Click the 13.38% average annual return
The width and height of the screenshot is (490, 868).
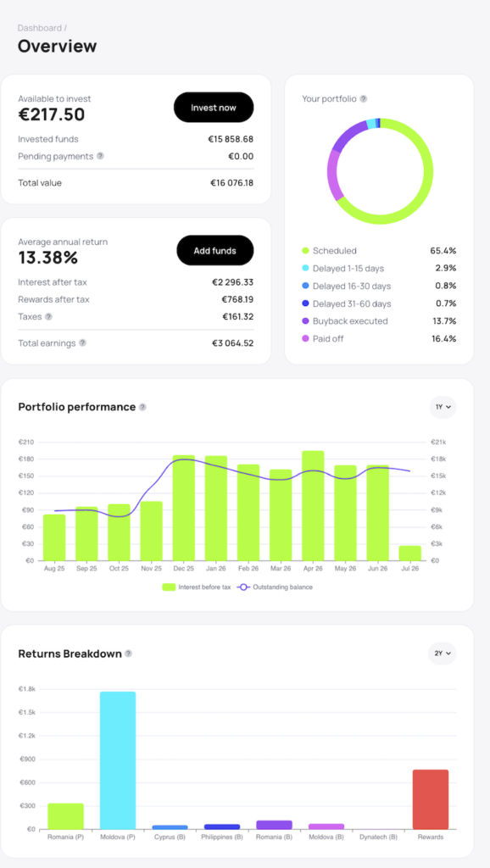click(48, 258)
